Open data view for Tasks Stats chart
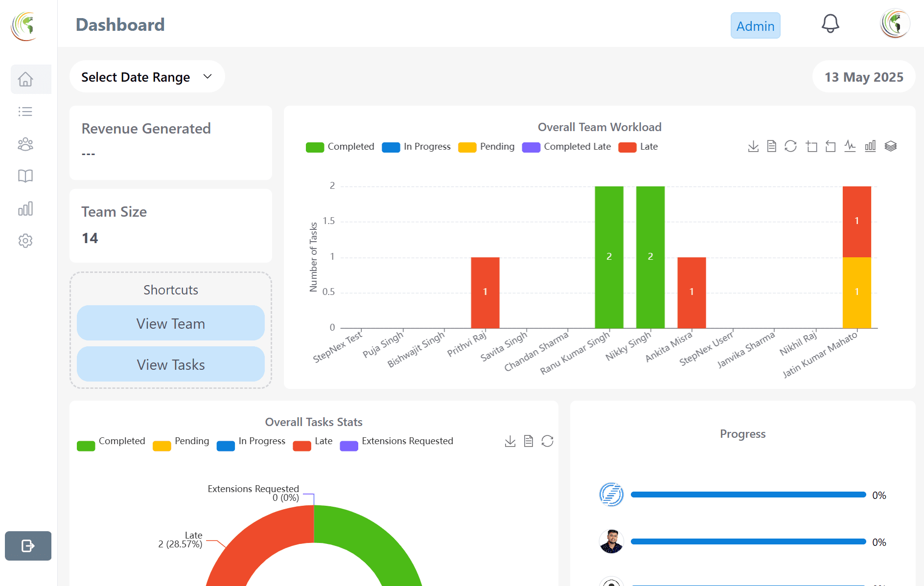The image size is (924, 586). pos(529,441)
